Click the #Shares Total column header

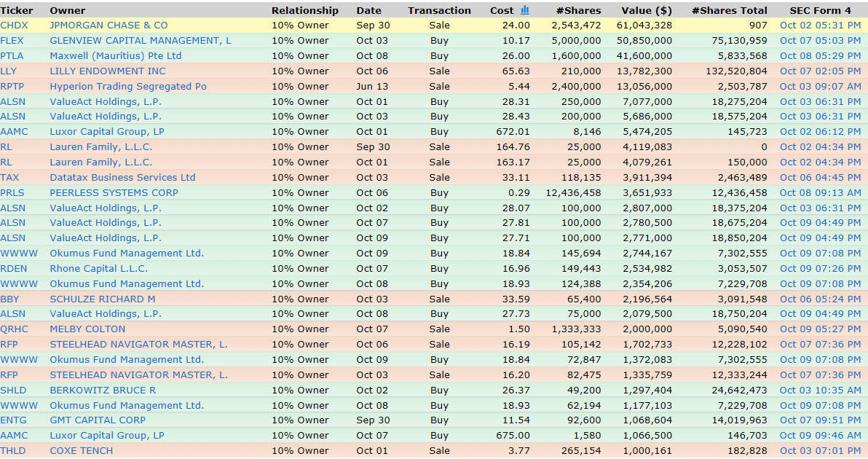(x=729, y=10)
